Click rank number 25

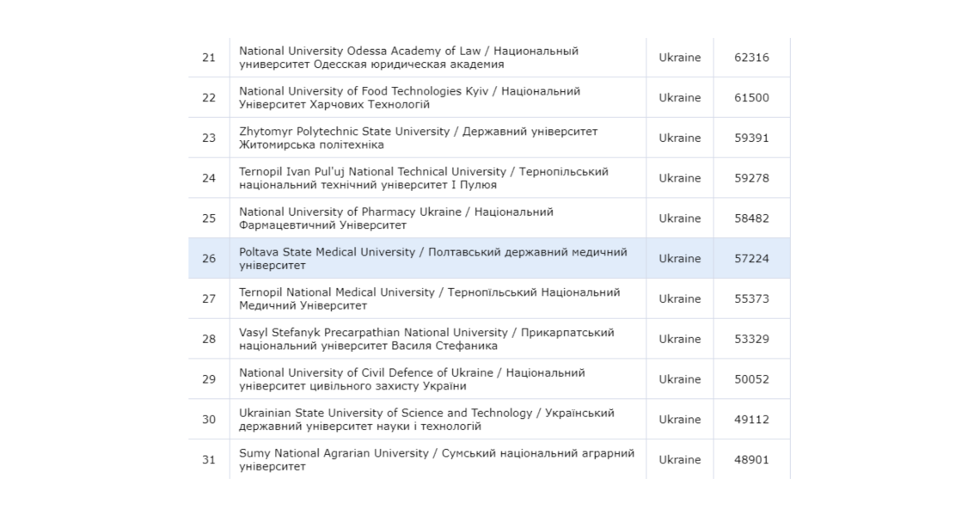pyautogui.click(x=209, y=218)
